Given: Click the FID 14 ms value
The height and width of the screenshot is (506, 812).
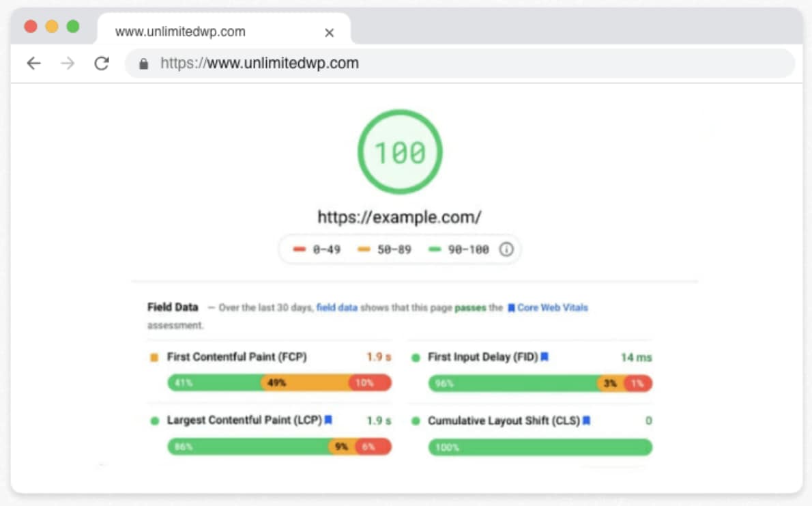Looking at the screenshot, I should click(637, 357).
